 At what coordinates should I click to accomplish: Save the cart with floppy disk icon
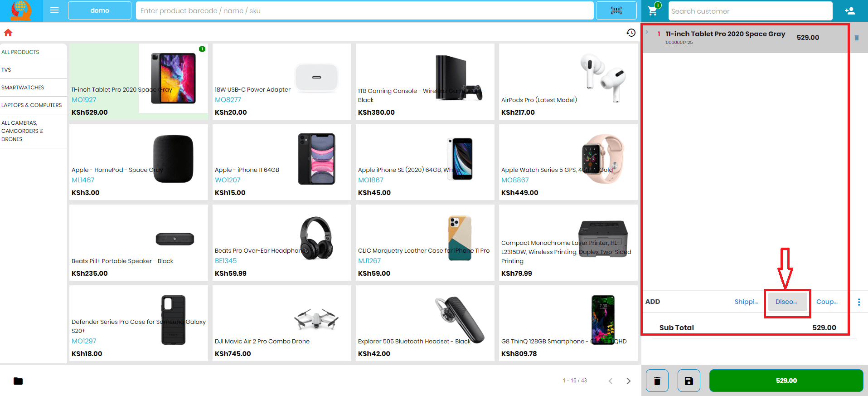tap(689, 381)
